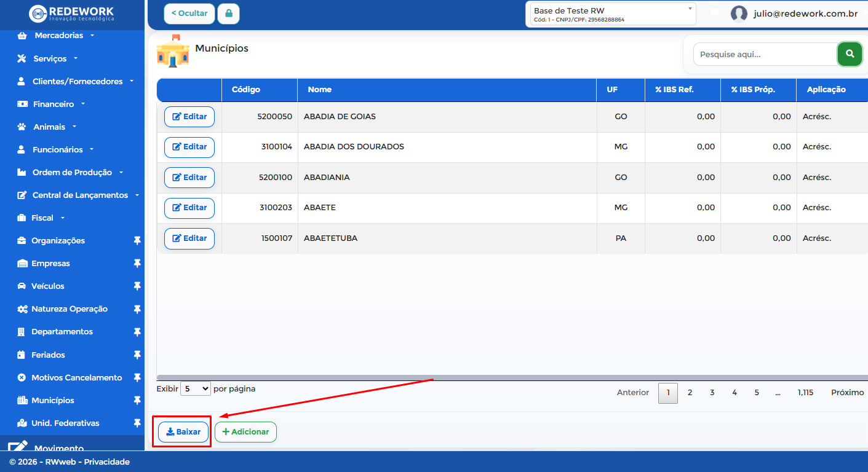
Task: Click the Motivos Cancelamento x-circle icon
Action: click(x=22, y=377)
